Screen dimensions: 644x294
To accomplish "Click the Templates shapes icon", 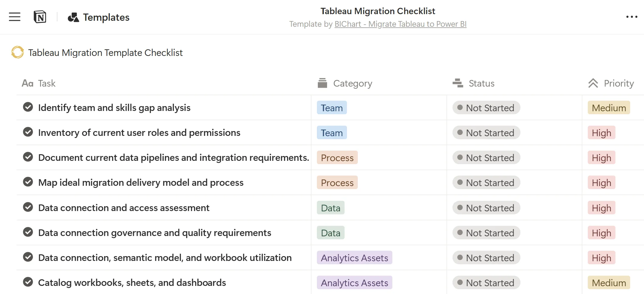I will [73, 17].
